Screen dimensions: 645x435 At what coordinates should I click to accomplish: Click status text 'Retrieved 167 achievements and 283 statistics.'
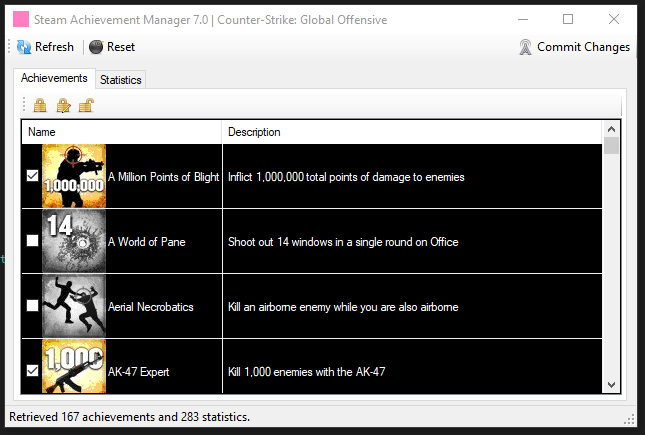129,417
